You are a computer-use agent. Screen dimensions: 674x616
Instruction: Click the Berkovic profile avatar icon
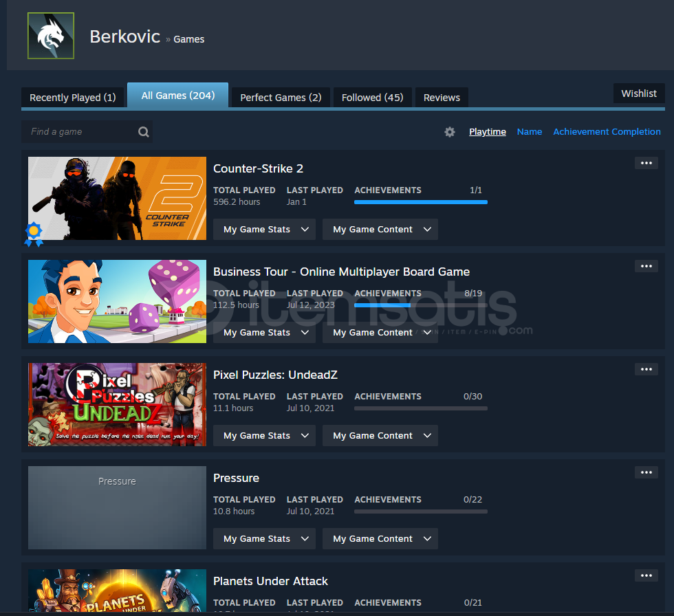[50, 36]
